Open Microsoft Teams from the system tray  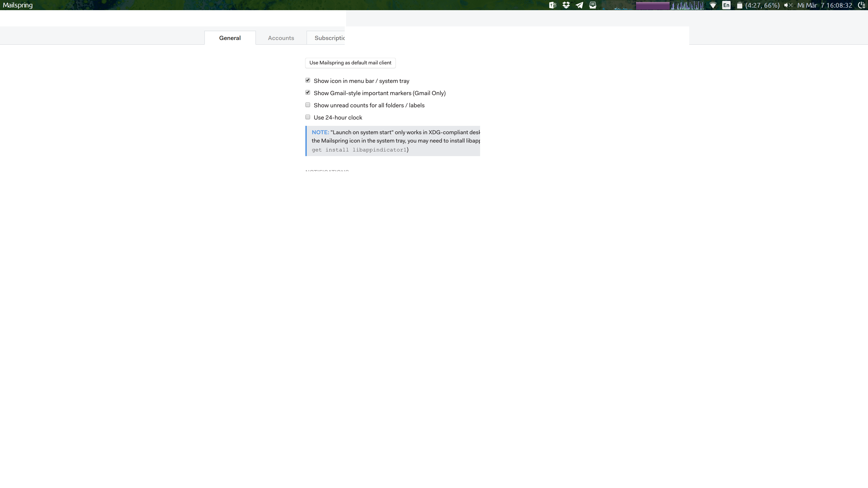553,5
